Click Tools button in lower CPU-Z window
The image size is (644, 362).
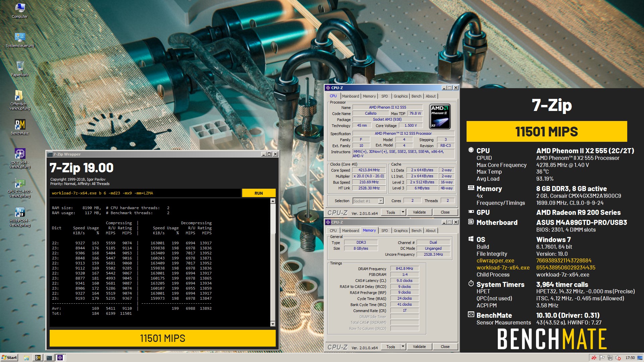coord(391,347)
